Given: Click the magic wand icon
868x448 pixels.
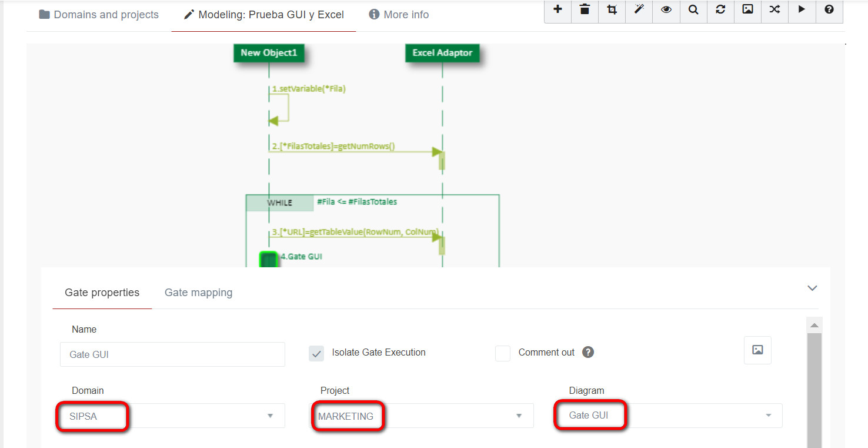Looking at the screenshot, I should click(639, 9).
